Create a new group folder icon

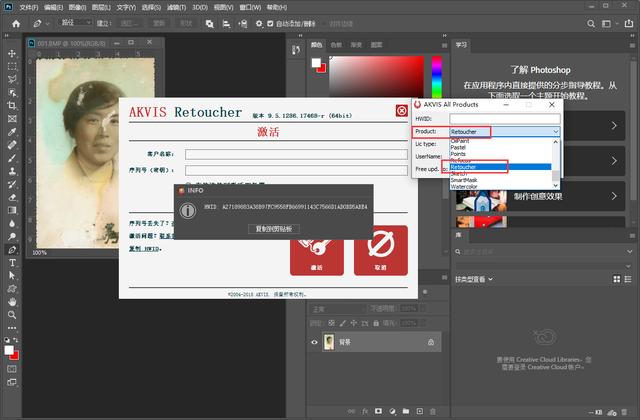[406, 411]
